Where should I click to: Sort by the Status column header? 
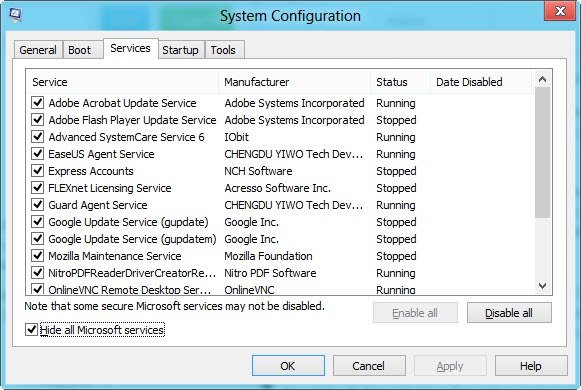[x=401, y=82]
